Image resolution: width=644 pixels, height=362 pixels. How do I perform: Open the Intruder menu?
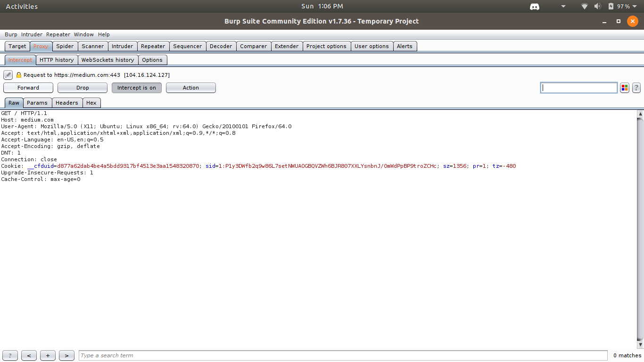32,34
